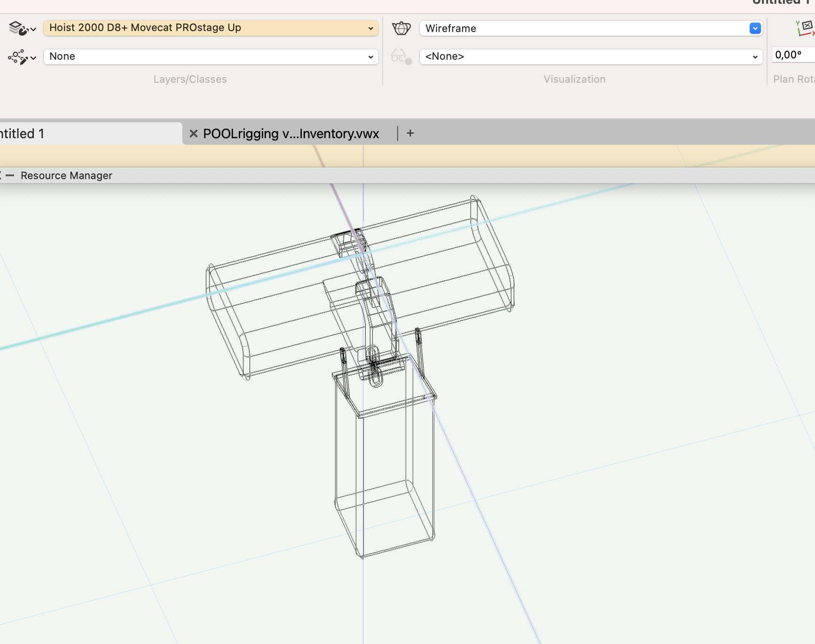Switch to the Untitled 1 tab
This screenshot has height=644, width=815.
pyautogui.click(x=71, y=133)
